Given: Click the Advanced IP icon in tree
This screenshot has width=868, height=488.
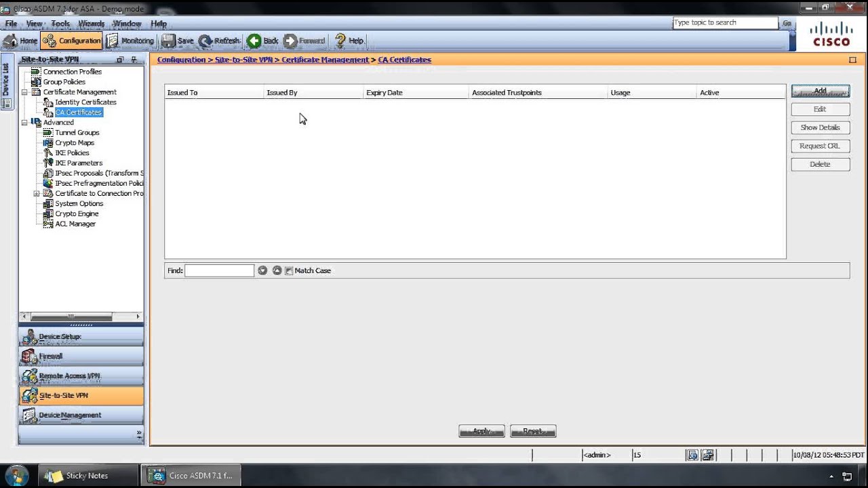Looking at the screenshot, I should click(36, 123).
